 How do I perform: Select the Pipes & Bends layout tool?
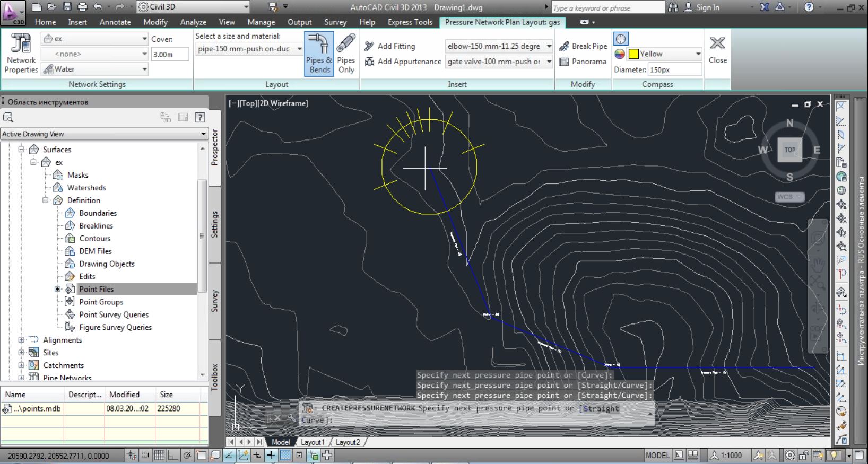pos(319,54)
